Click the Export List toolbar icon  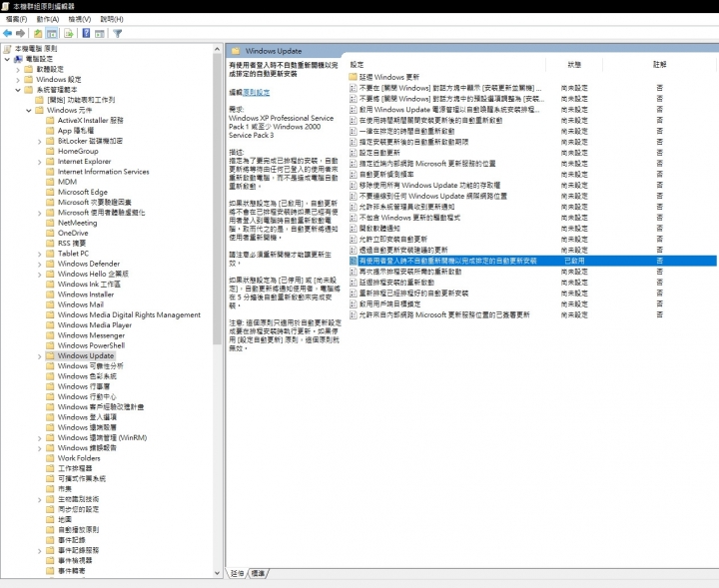point(69,34)
